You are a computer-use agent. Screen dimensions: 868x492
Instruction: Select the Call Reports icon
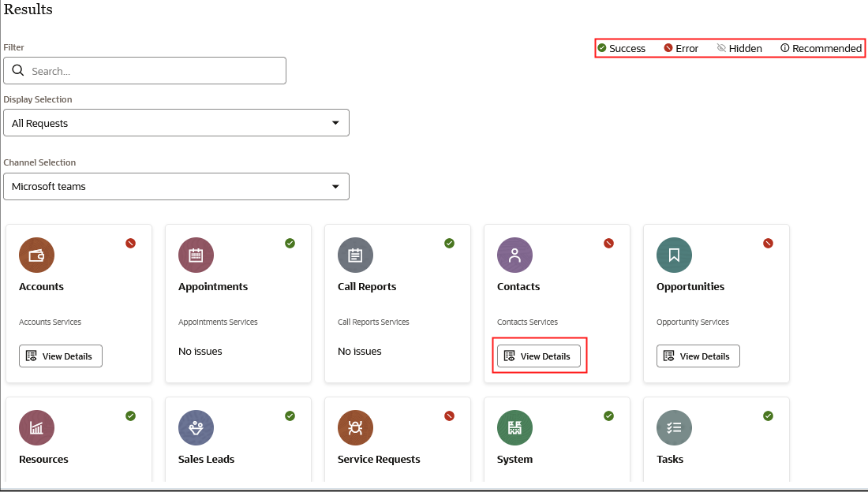coord(355,255)
